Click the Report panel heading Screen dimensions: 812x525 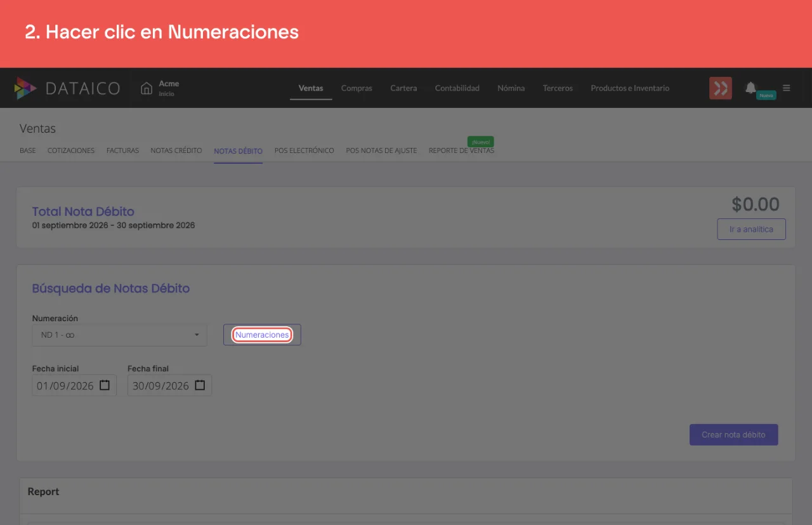tap(44, 491)
